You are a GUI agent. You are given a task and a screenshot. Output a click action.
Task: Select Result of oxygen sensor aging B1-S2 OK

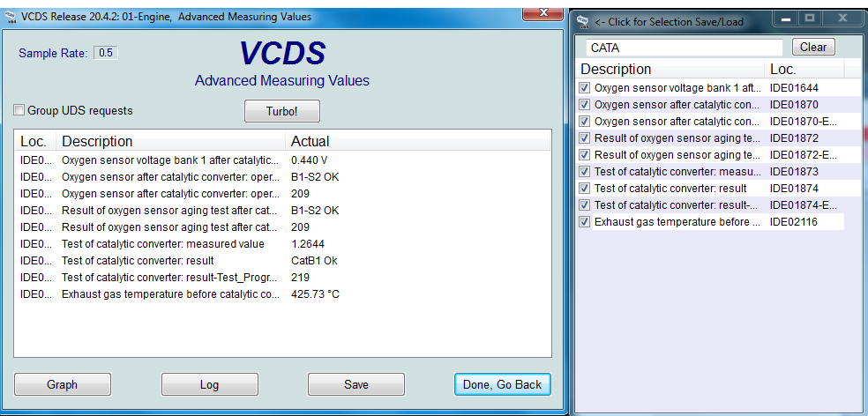(282, 211)
